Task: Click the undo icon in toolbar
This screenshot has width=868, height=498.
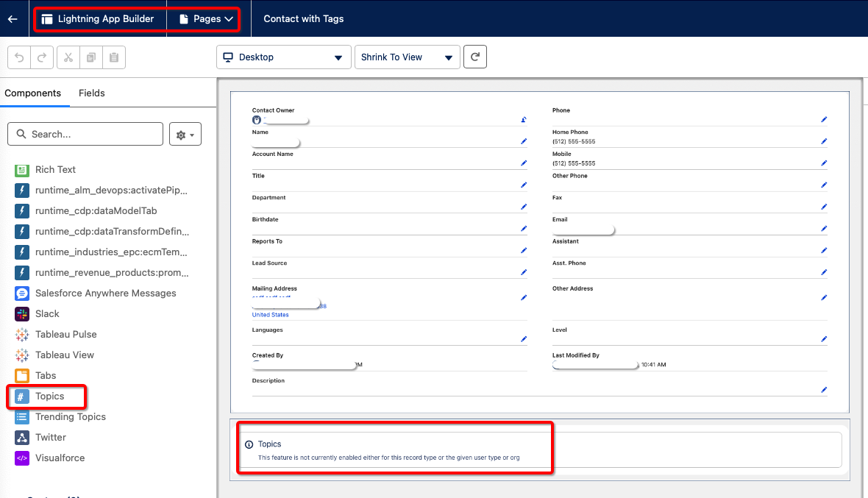Action: pos(20,57)
